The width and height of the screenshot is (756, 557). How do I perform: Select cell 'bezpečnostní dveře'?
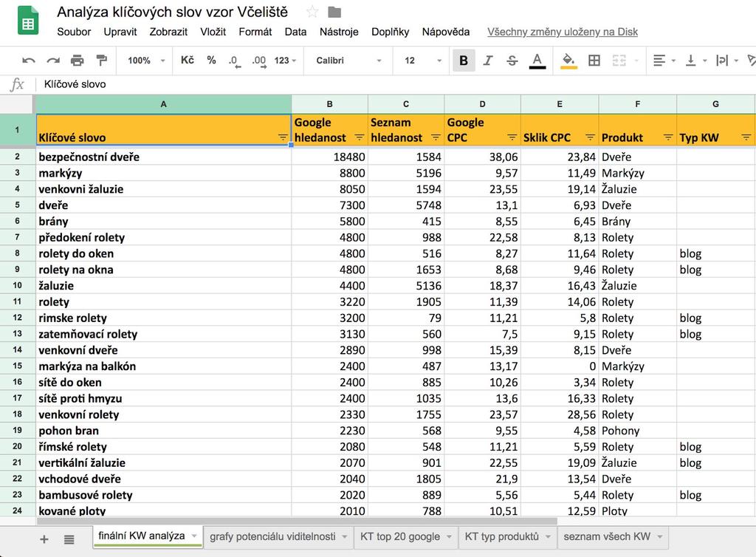[163, 157]
